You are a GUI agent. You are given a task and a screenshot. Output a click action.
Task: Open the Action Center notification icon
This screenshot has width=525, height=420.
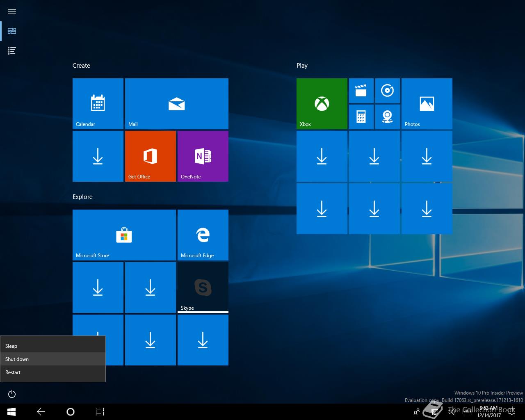[x=511, y=412]
